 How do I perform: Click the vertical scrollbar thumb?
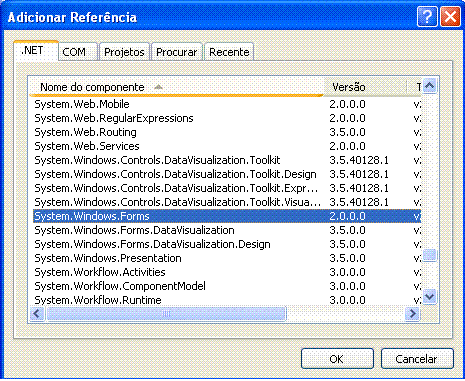pos(430,255)
